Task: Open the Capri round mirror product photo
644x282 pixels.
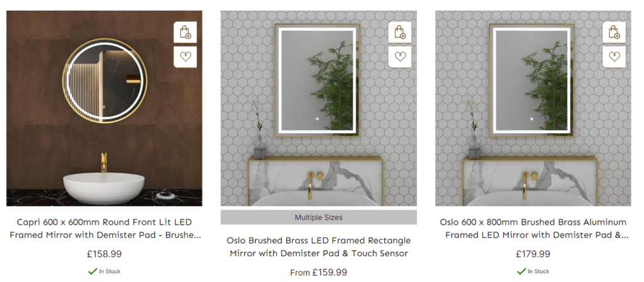Action: click(x=104, y=108)
